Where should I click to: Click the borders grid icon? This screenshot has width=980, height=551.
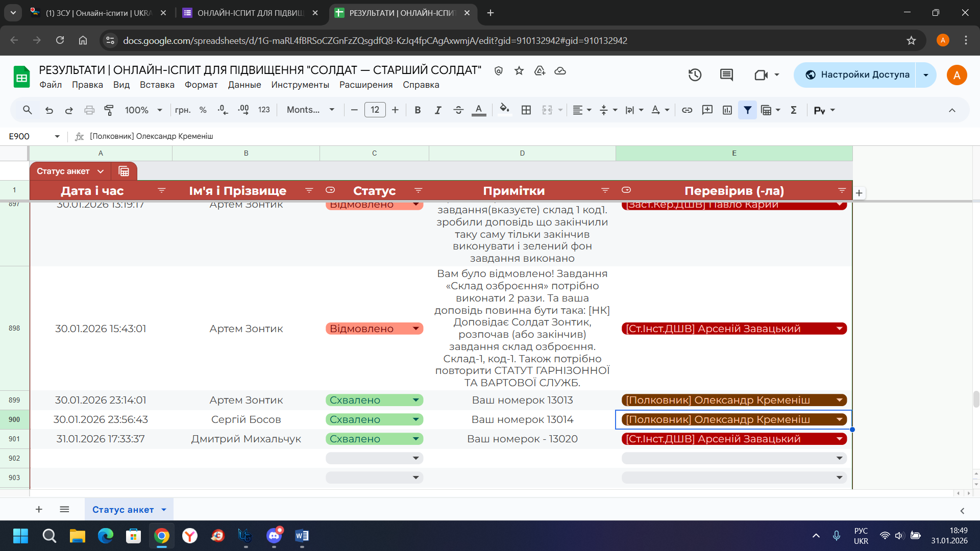[x=526, y=110]
